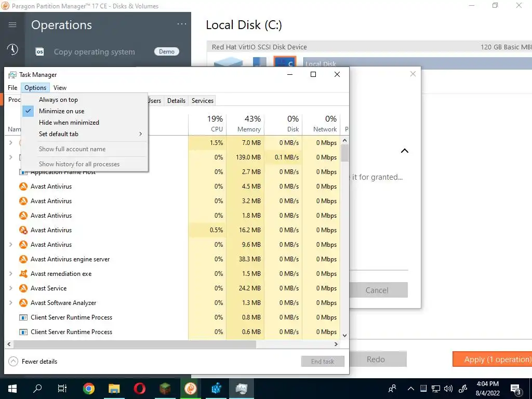This screenshot has height=399, width=532.
Task: Open the network tray icon
Action: 436,389
